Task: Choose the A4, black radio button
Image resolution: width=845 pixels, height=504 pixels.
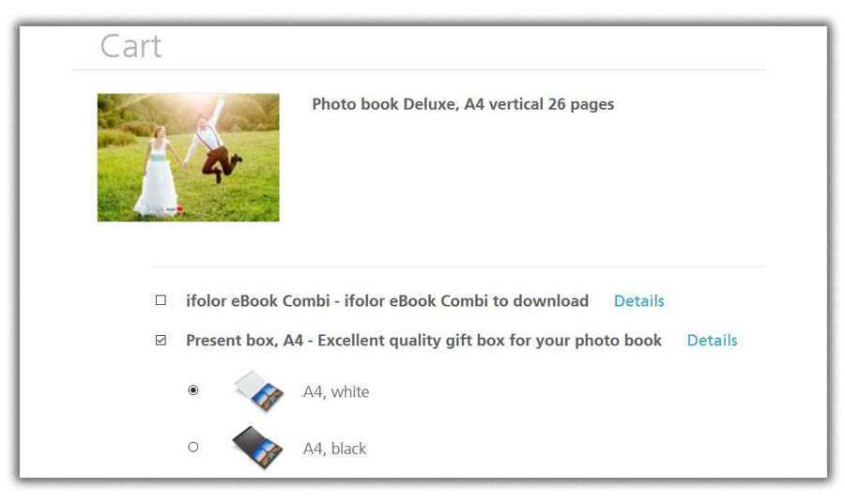Action: (192, 447)
